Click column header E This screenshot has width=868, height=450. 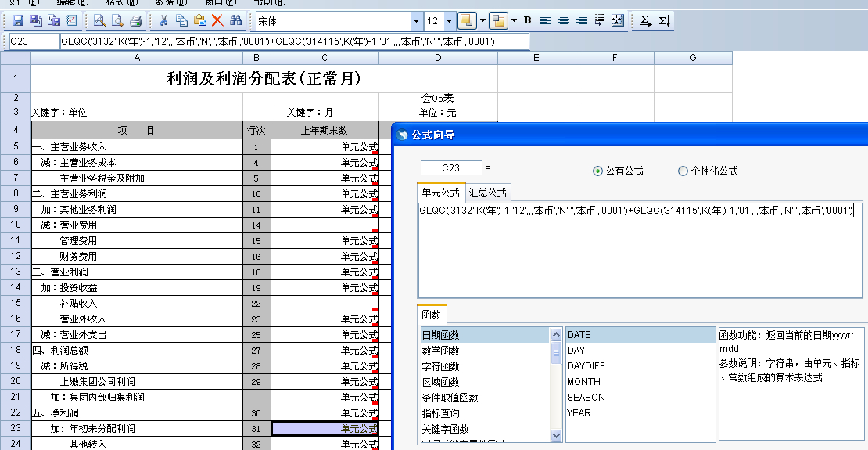pyautogui.click(x=536, y=58)
